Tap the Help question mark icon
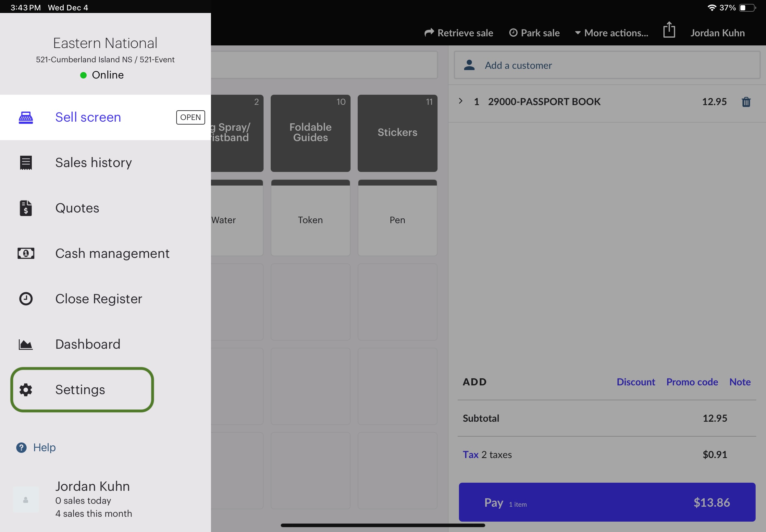Image resolution: width=766 pixels, height=532 pixels. point(21,447)
